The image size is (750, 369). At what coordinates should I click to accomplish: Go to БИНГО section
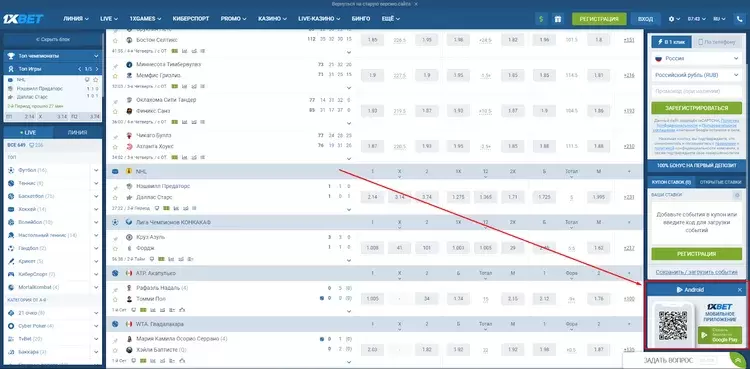361,19
